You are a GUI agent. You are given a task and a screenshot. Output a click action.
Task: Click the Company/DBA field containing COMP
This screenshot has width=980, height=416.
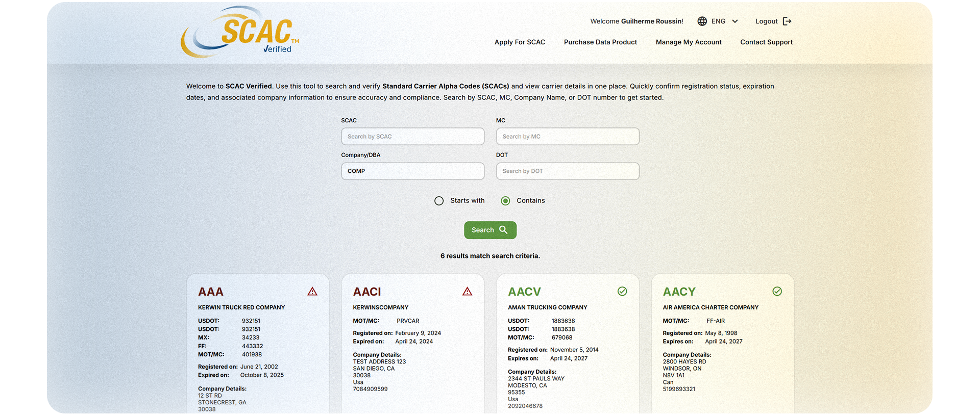click(x=412, y=171)
